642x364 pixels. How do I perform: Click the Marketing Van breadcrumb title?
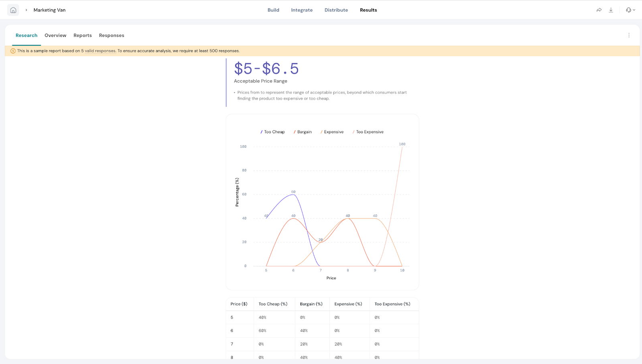pos(49,10)
